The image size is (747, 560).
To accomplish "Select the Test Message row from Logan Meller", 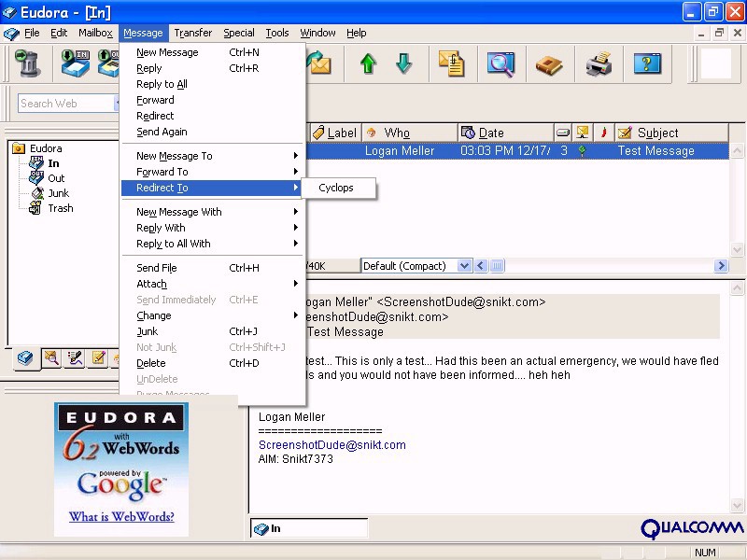I will [x=516, y=151].
